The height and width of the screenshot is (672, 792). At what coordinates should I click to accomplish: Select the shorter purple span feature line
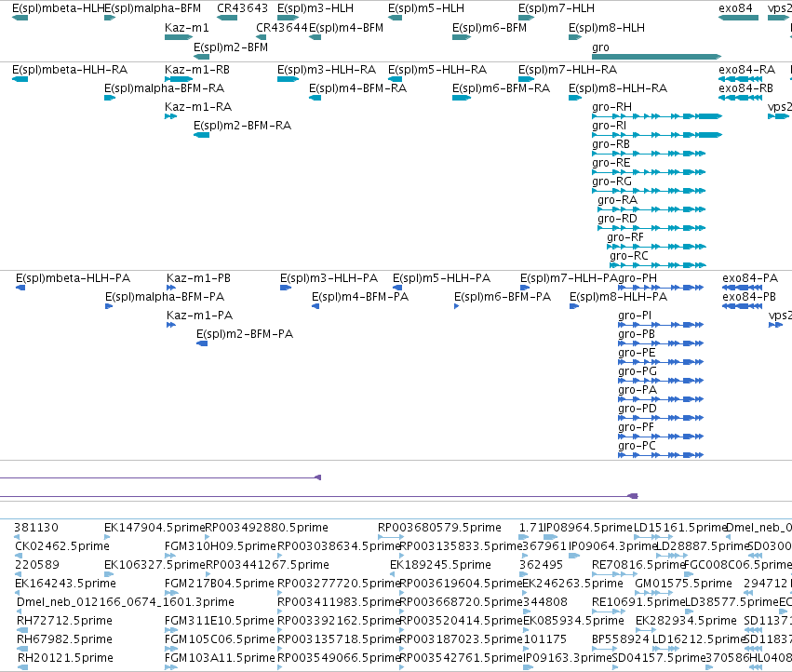[161, 477]
